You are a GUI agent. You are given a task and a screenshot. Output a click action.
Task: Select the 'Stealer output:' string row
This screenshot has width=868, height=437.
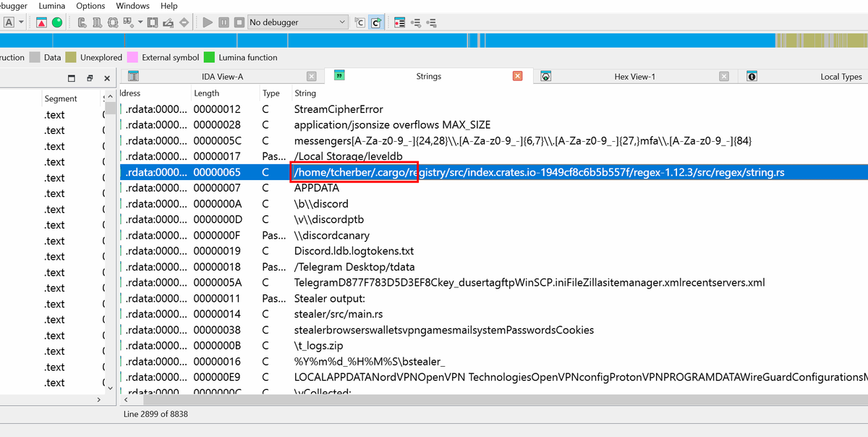tap(493, 298)
